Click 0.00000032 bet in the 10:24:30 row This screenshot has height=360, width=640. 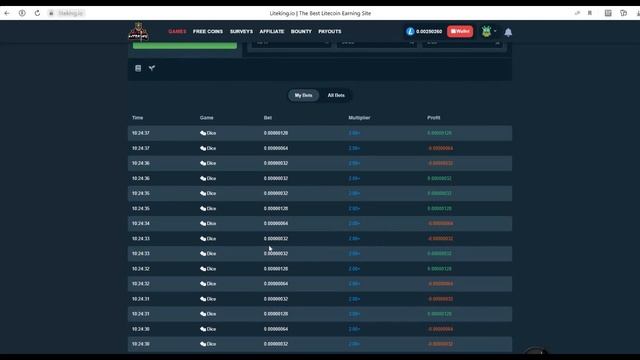pos(276,344)
